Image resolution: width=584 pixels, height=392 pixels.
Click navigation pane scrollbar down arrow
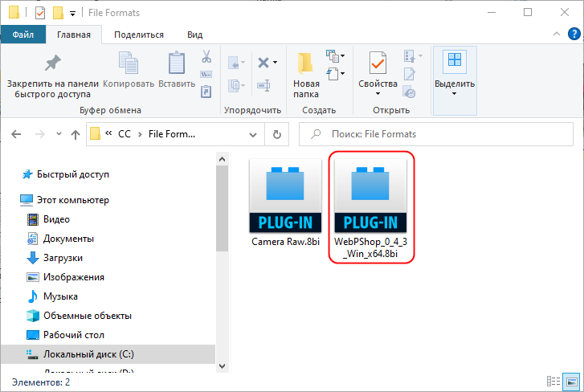(x=222, y=366)
